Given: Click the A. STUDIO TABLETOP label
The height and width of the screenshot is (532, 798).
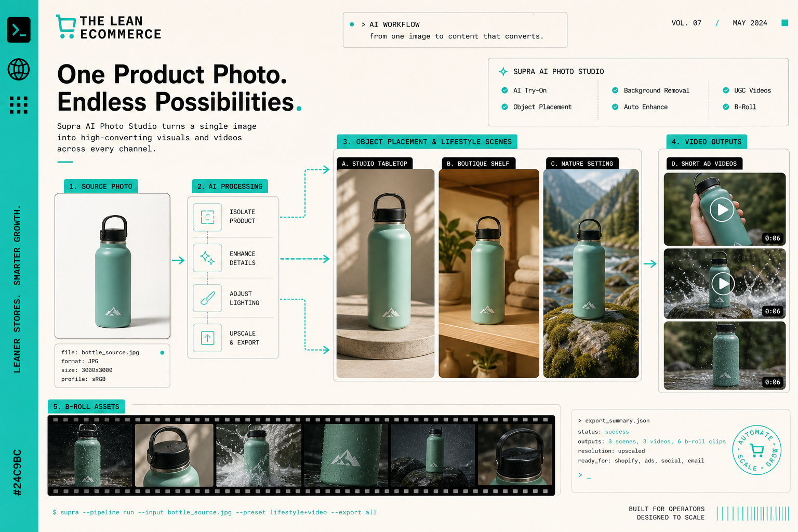Looking at the screenshot, I should tap(375, 164).
